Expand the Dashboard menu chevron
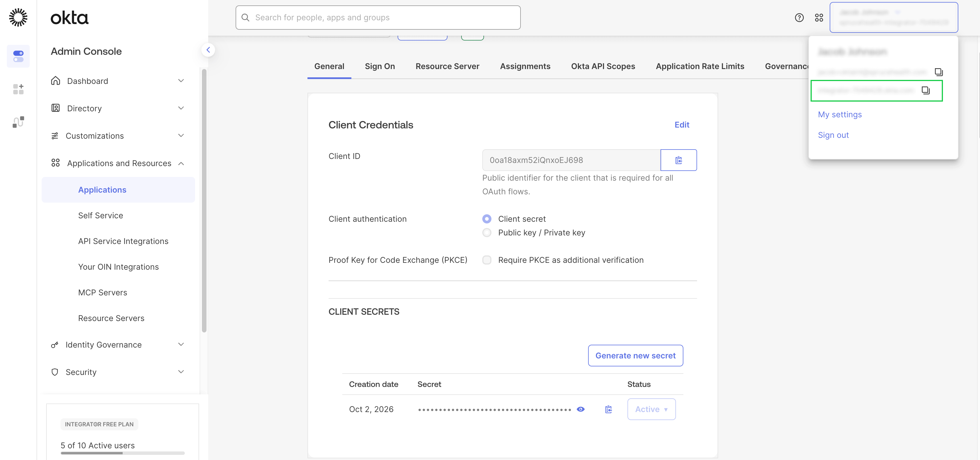The width and height of the screenshot is (980, 460). tap(181, 81)
